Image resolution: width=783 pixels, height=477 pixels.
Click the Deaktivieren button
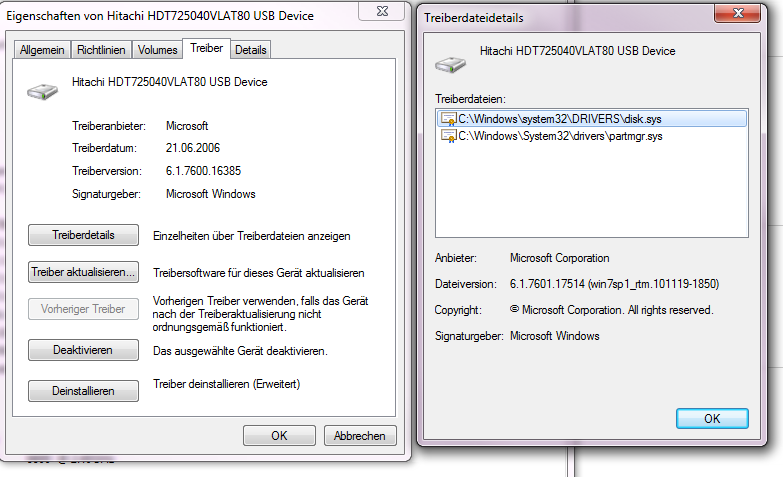pos(83,350)
